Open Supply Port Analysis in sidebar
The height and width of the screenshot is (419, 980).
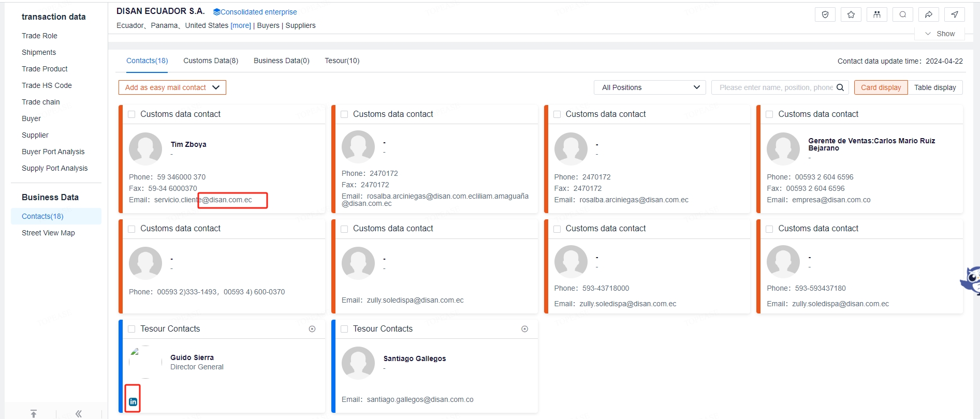coord(55,168)
